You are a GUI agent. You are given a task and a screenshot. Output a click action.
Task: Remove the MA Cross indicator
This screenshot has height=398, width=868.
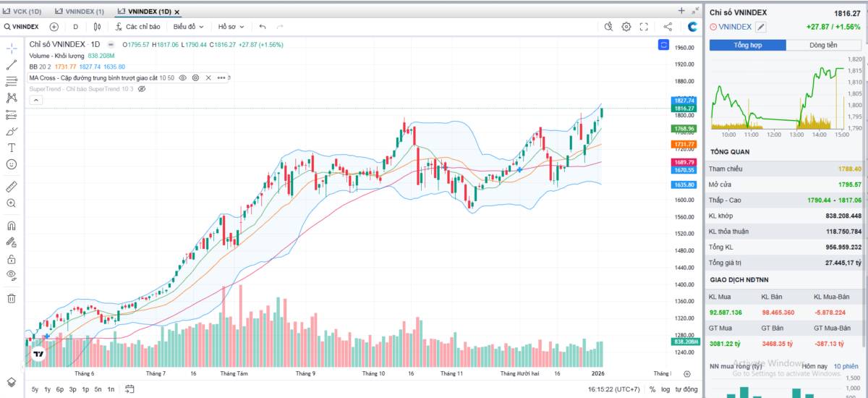[x=208, y=77]
